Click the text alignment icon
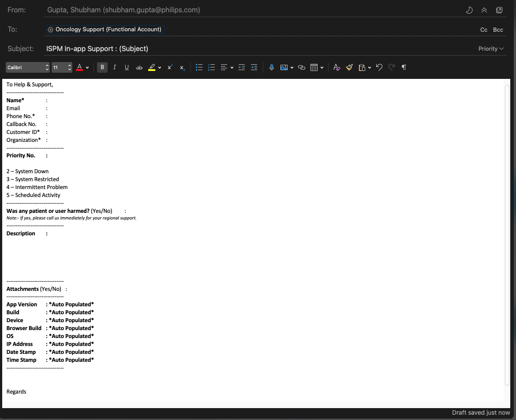This screenshot has width=516, height=420. pos(224,67)
